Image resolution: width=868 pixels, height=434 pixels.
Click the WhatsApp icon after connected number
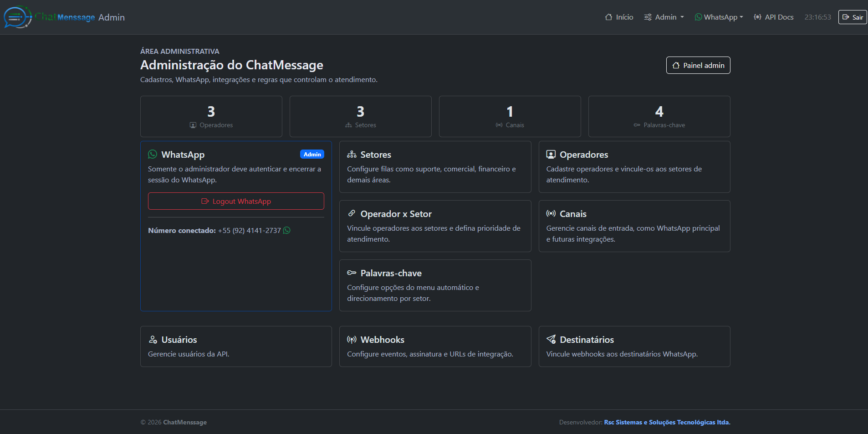(x=286, y=230)
